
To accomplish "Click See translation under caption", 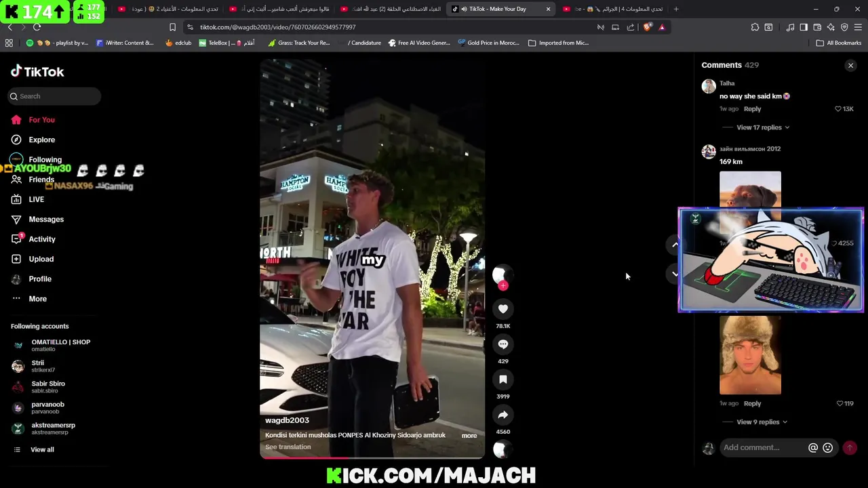I will (288, 447).
